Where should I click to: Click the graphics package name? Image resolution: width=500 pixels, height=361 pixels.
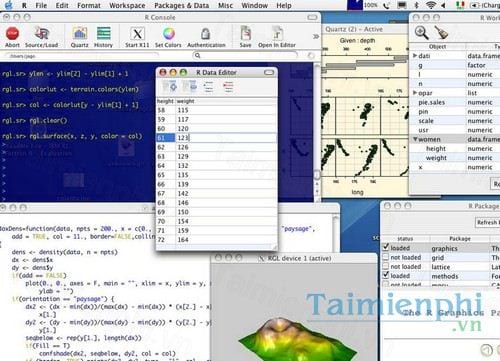[444, 248]
